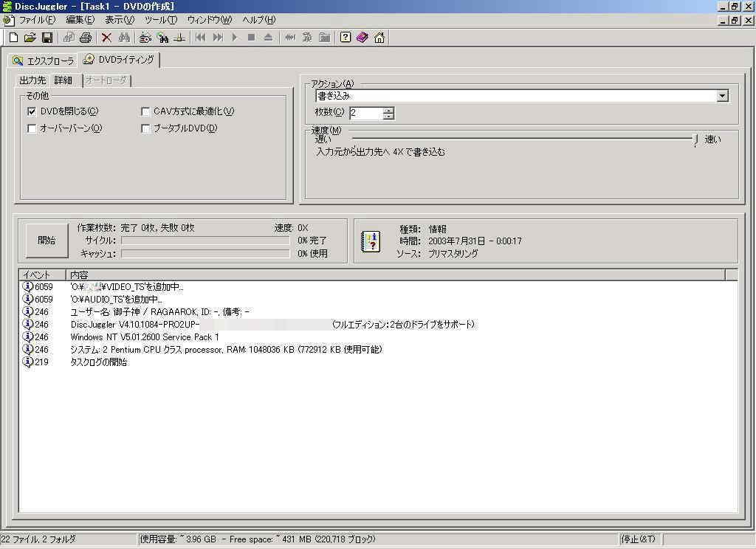
Task: Click the キャッシュ progress bar
Action: (x=205, y=254)
